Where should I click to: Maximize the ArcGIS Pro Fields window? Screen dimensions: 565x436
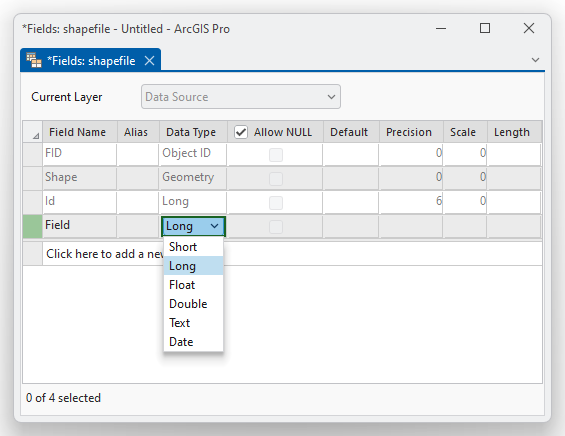pyautogui.click(x=485, y=28)
